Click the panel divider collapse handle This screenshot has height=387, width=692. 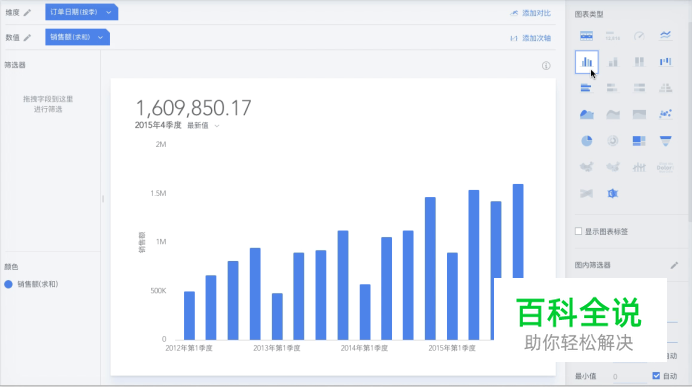103,199
